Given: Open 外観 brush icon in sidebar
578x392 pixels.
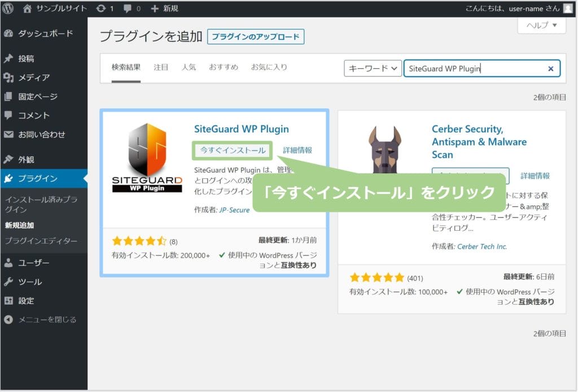Looking at the screenshot, I should point(8,159).
